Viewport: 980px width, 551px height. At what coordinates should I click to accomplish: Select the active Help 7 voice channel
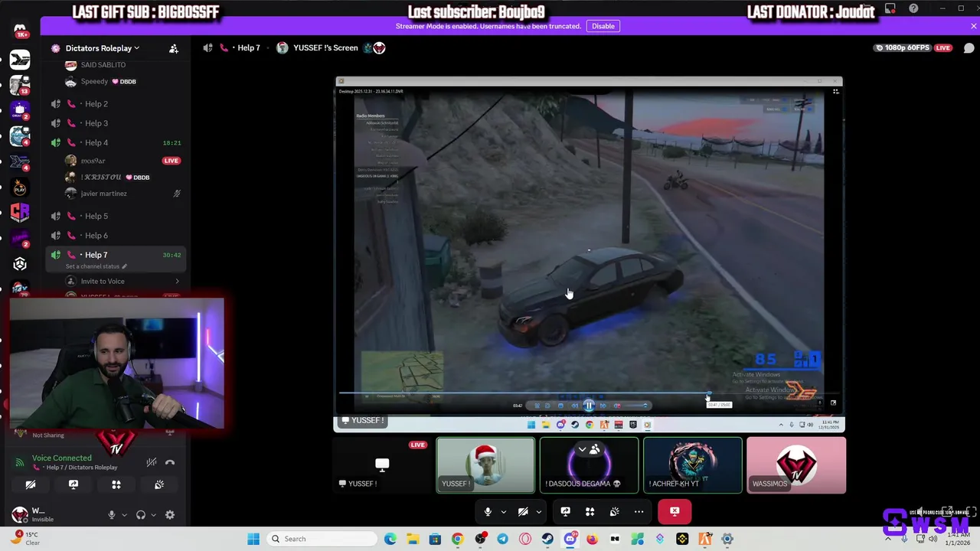pyautogui.click(x=115, y=255)
